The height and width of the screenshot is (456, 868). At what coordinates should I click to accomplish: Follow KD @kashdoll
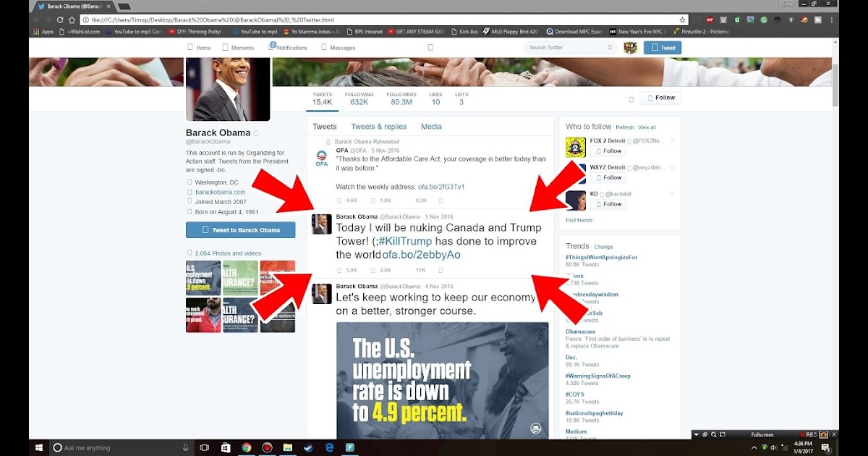click(609, 204)
